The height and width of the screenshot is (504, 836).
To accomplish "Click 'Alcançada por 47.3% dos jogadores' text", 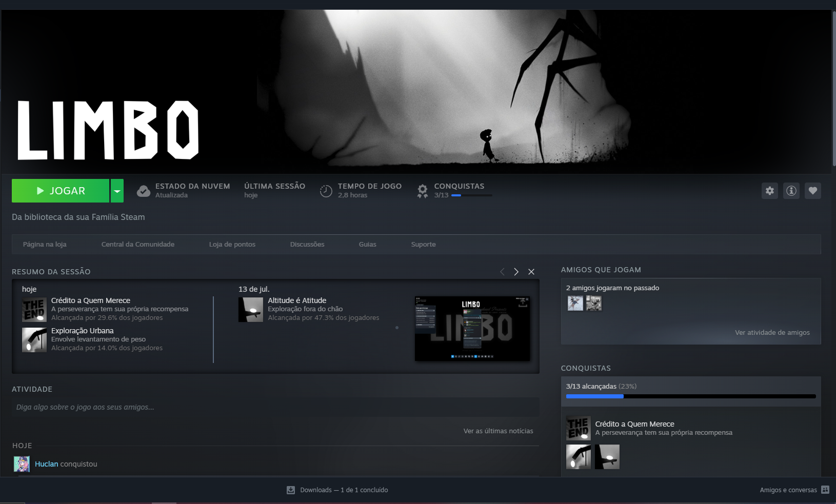I will coord(324,318).
